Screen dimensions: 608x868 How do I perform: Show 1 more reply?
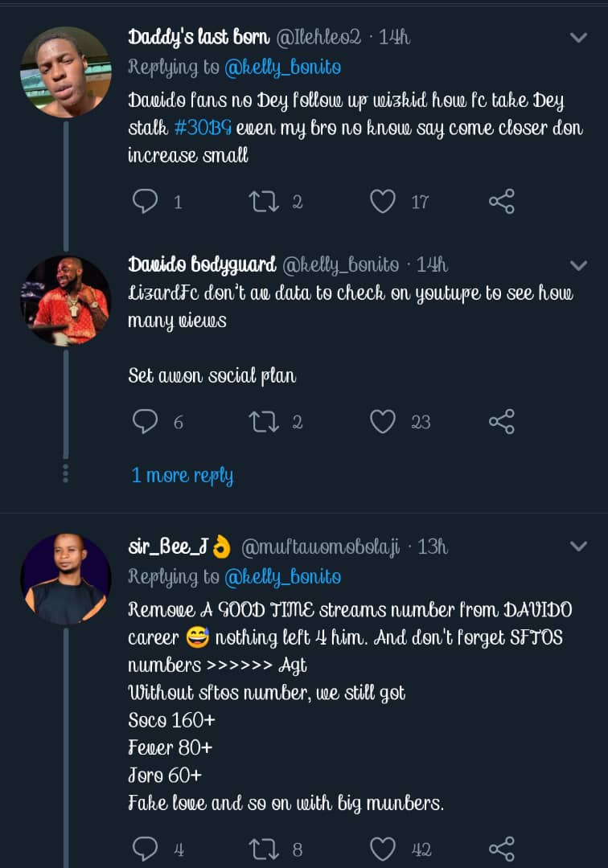(183, 475)
